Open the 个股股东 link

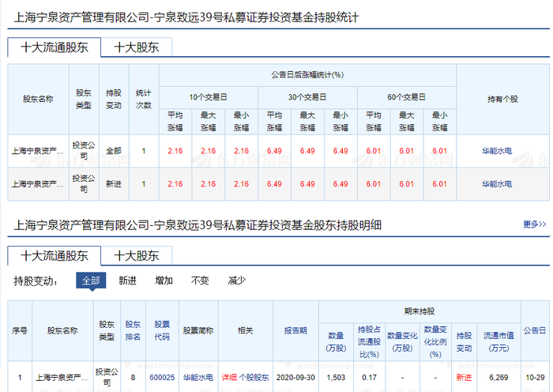254,378
